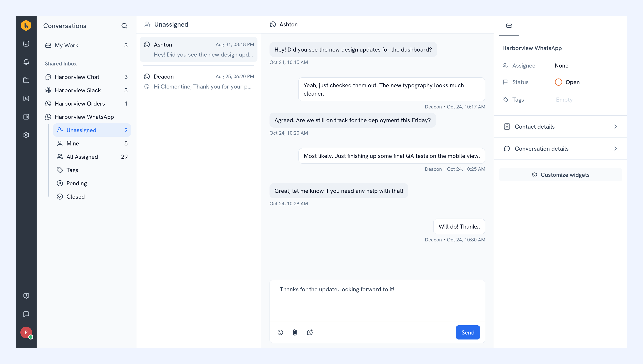
Task: Click the orange Open status circle
Action: point(558,82)
